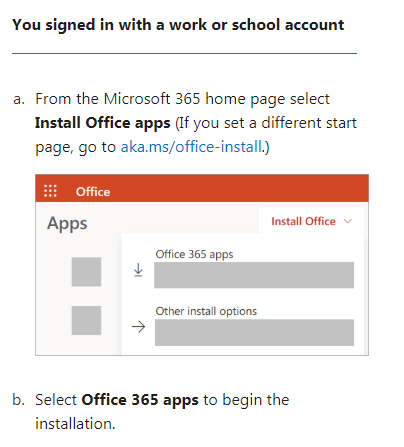Click the embedded Office screenshot image

(x=202, y=265)
